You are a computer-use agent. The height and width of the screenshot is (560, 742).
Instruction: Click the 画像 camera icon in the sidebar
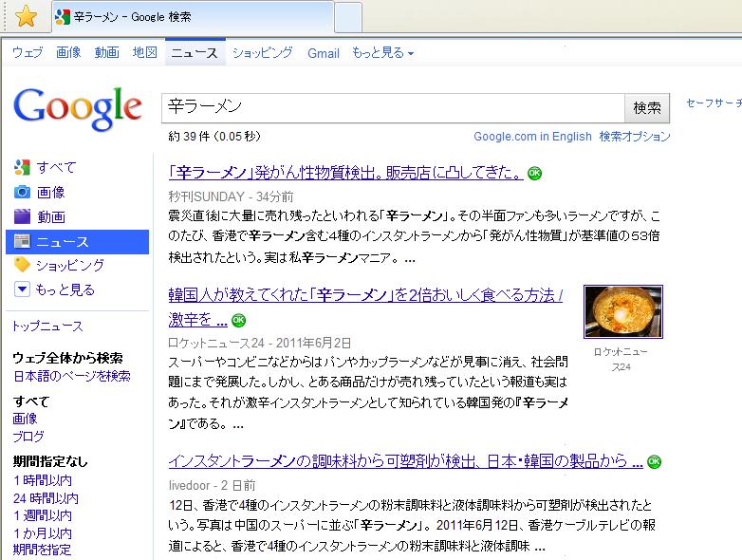23,193
